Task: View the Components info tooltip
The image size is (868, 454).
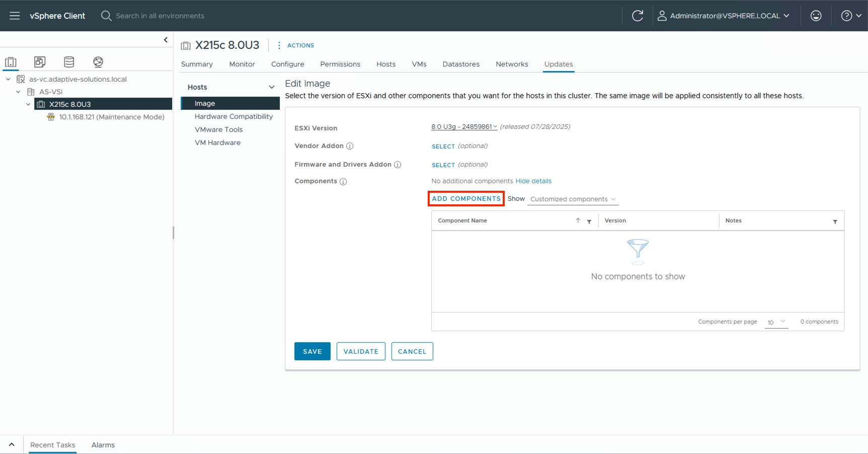Action: (343, 181)
